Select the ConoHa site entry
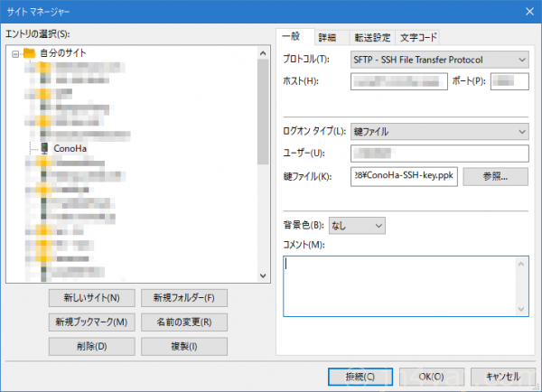This screenshot has width=542, height=392. tap(70, 147)
